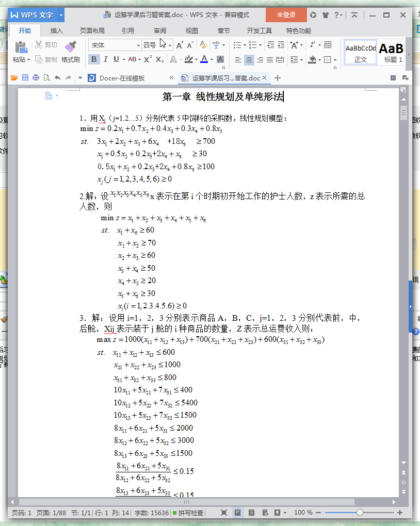Click the Format Painter brush icon

71,47
